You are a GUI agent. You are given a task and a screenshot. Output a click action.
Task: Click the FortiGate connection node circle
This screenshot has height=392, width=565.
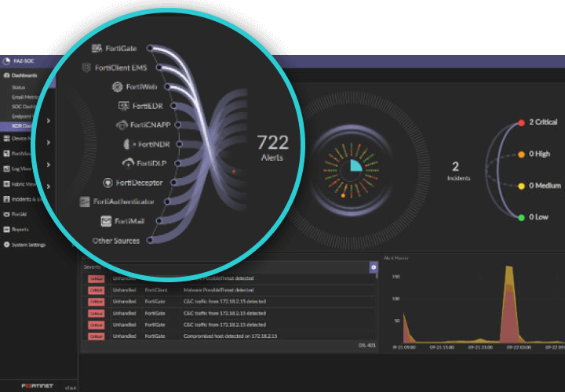click(x=150, y=48)
